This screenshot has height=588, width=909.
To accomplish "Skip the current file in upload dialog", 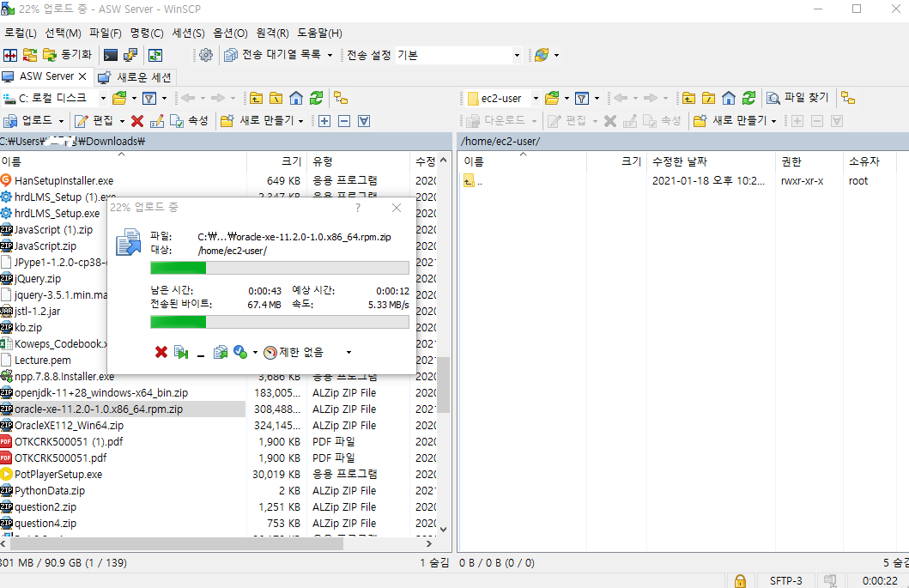I will coord(181,352).
